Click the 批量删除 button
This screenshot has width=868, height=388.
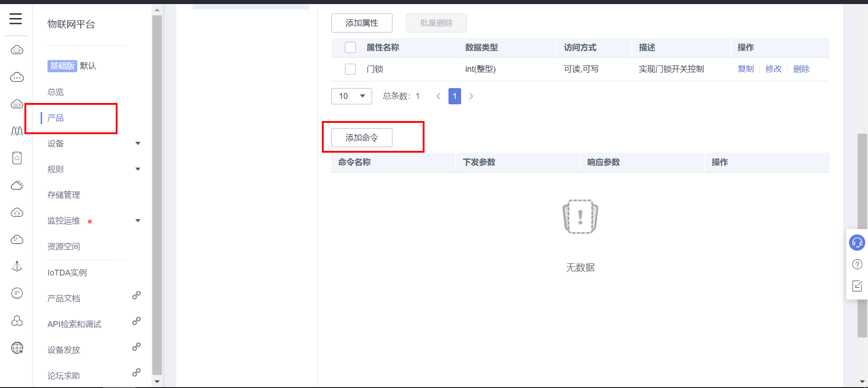pyautogui.click(x=436, y=23)
